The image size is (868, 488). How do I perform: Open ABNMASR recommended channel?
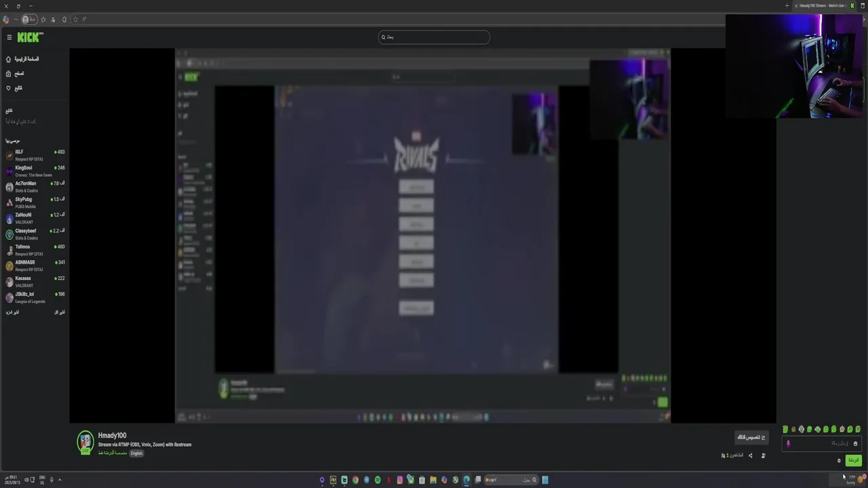pos(35,266)
